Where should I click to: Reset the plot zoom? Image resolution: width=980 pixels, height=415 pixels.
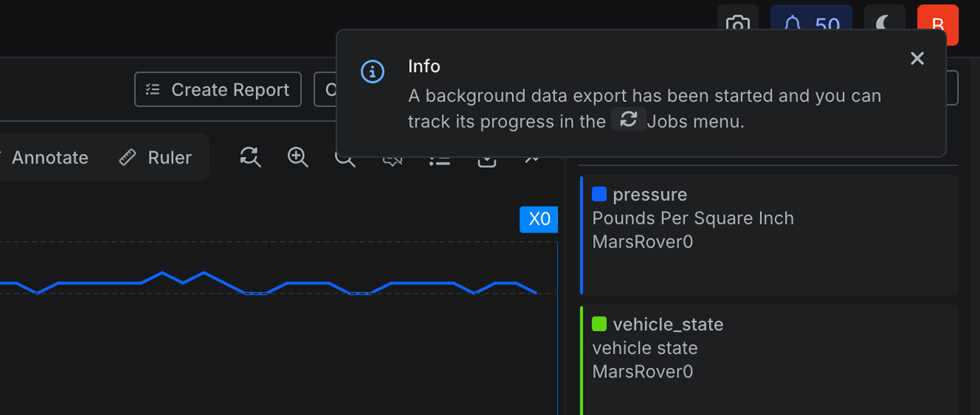pos(250,158)
